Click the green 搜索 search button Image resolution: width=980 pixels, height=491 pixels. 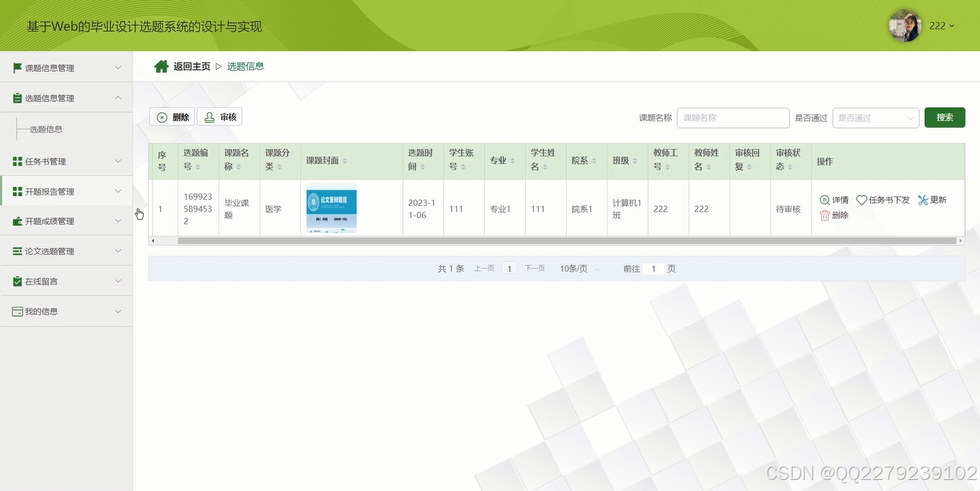pos(944,118)
